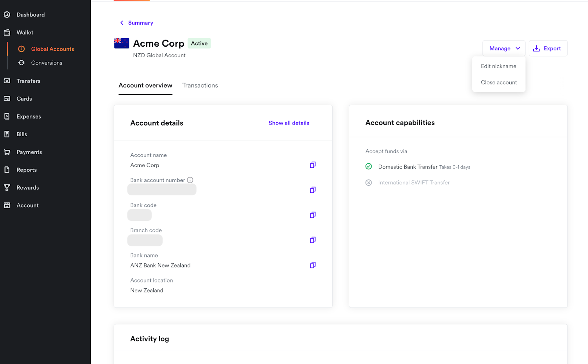This screenshot has height=364, width=588.
Task: Switch to the Transactions tab
Action: tap(200, 86)
